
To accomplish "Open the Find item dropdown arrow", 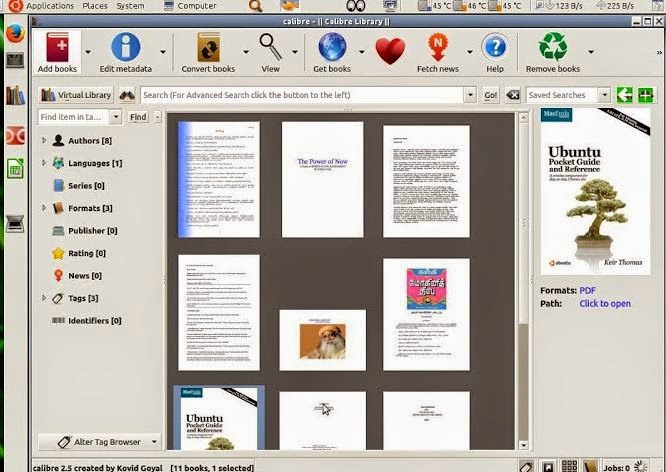I will 116,117.
